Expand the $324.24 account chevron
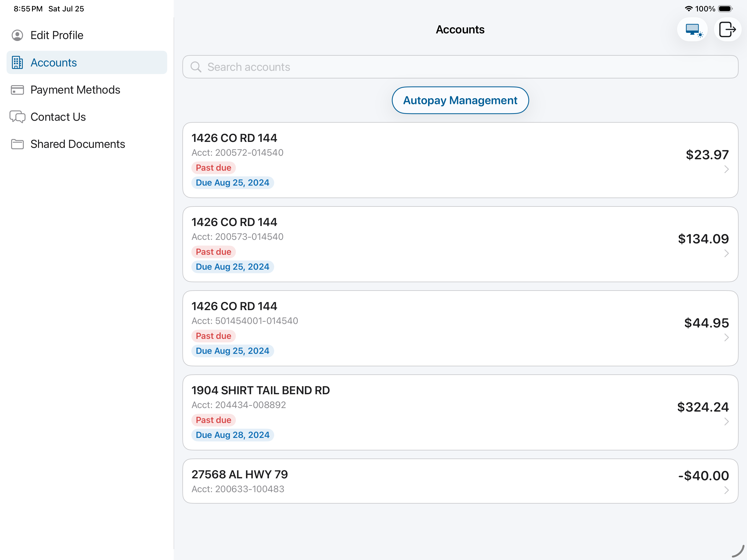Viewport: 747px width, 560px height. [x=726, y=421]
